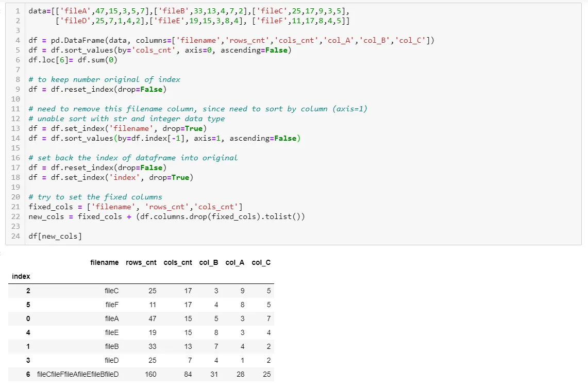588x386 pixels.
Task: Click the 'filename' column header in output table
Action: click(104, 263)
